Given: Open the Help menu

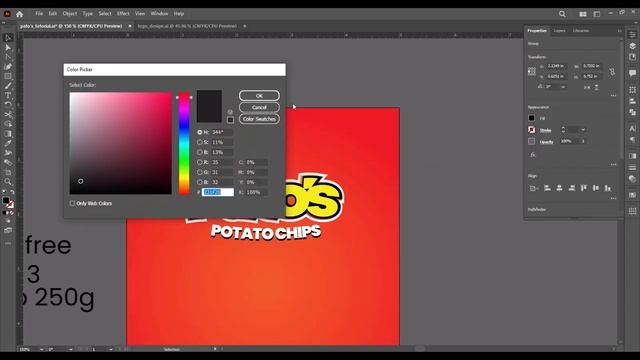Looking at the screenshot, I should coord(179,13).
